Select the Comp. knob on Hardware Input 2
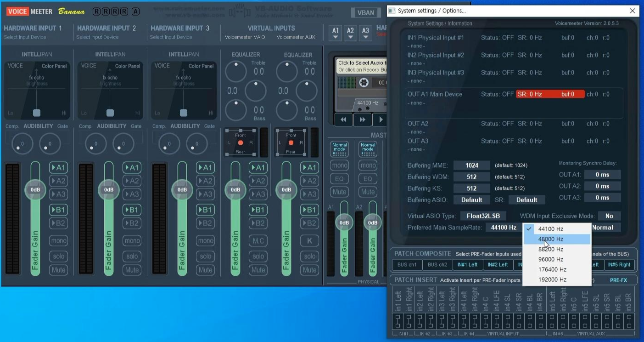The height and width of the screenshot is (342, 644). [95, 144]
